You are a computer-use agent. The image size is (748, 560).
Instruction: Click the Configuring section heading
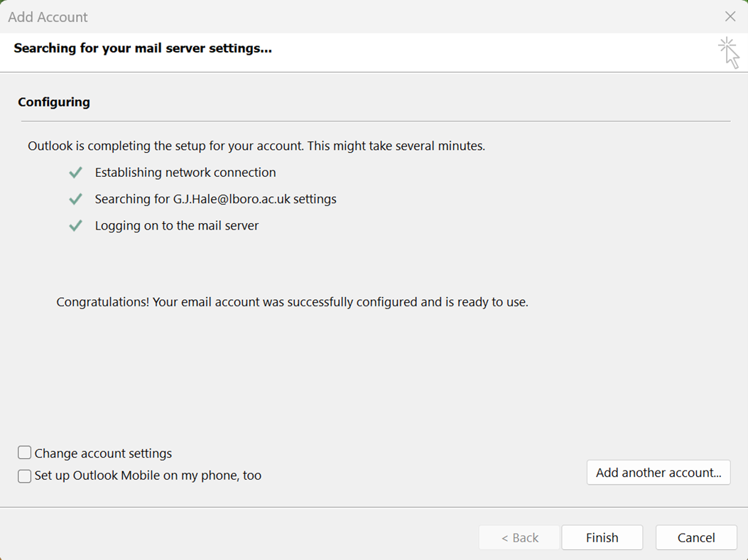coord(54,102)
